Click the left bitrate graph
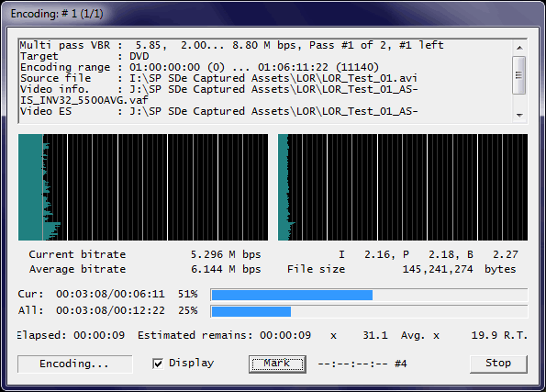 pos(143,187)
